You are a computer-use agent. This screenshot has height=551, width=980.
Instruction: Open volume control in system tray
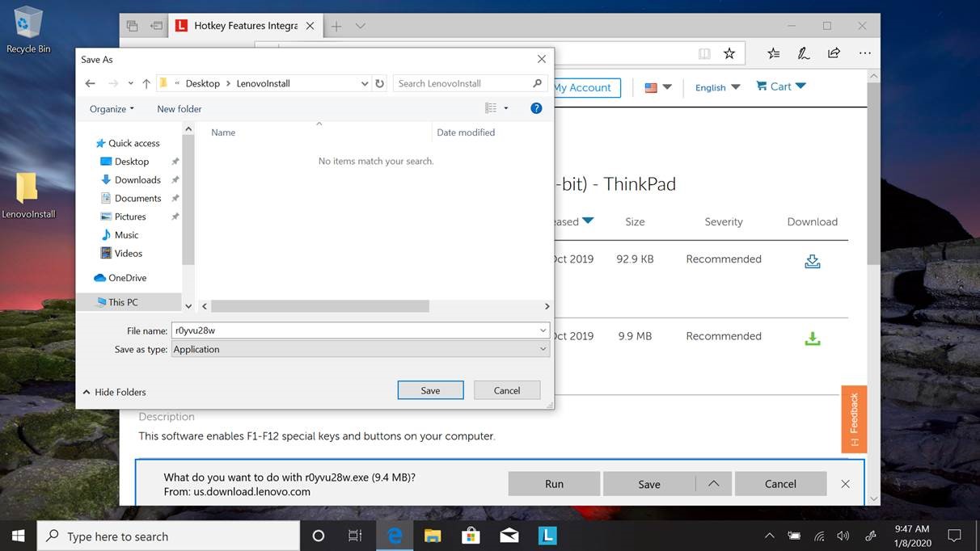point(843,535)
